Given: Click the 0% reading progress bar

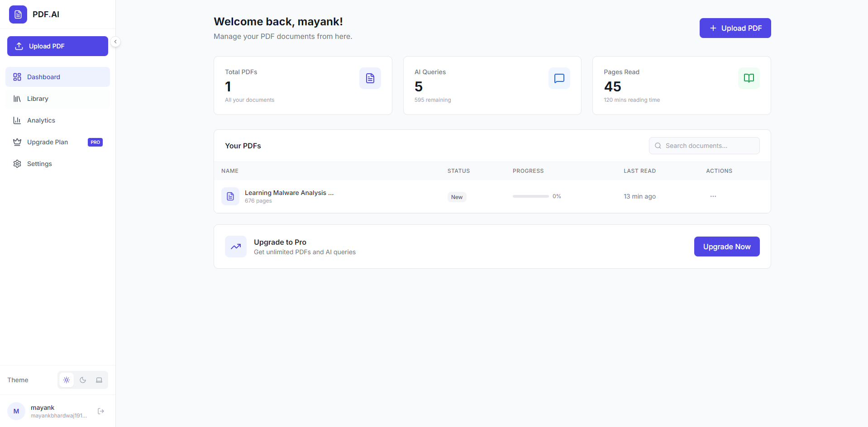Looking at the screenshot, I should point(530,196).
